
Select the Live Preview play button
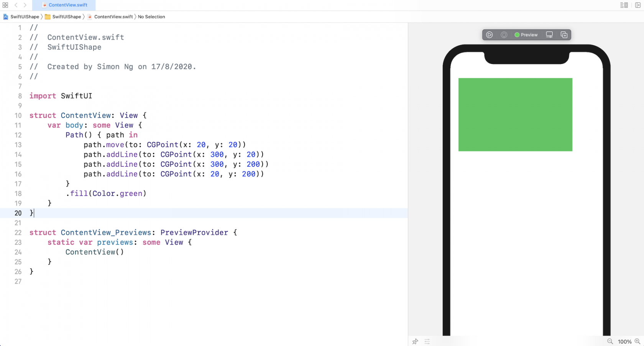pyautogui.click(x=490, y=34)
